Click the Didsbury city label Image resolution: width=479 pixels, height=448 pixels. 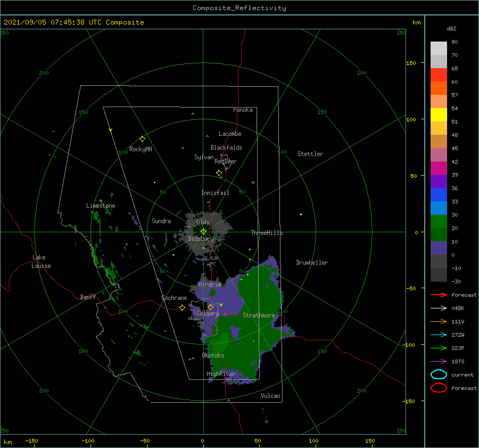tap(201, 239)
